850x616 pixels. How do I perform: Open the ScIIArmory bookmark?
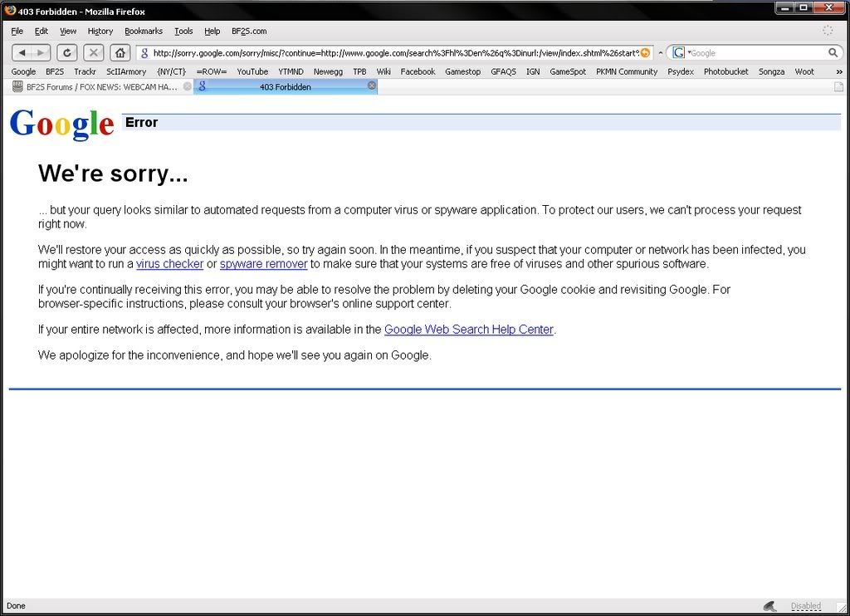click(126, 71)
